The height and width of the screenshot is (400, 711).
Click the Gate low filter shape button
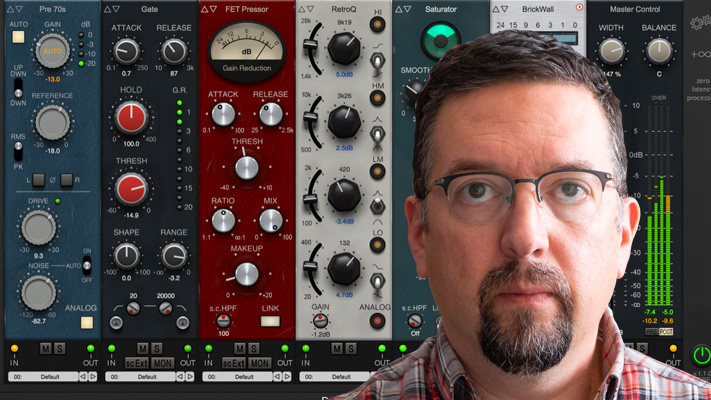pos(117,322)
